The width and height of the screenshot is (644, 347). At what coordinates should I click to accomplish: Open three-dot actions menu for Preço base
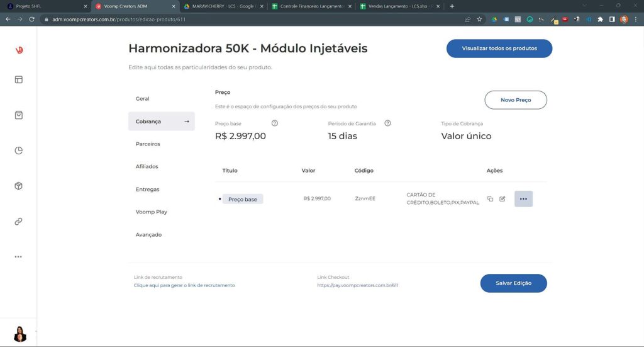(523, 199)
